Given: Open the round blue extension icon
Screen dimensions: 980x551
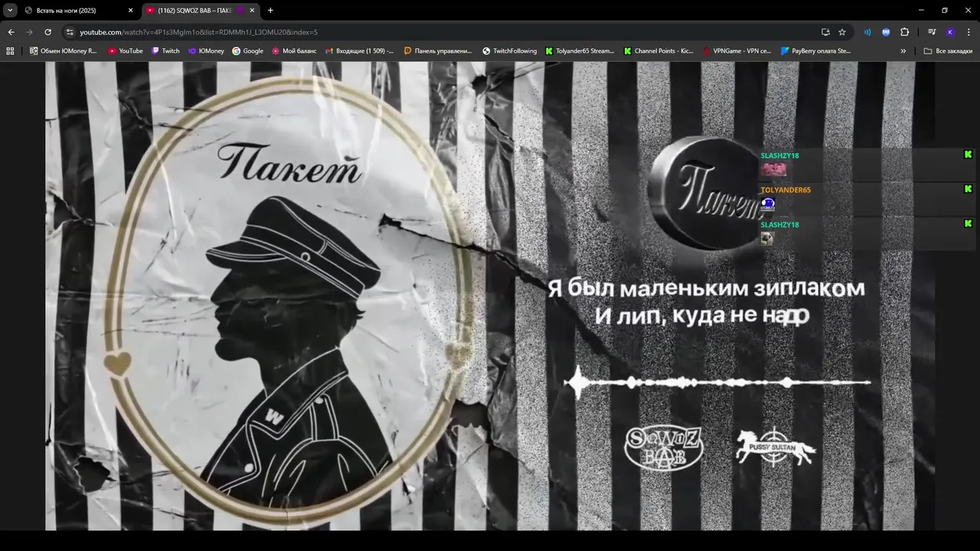Looking at the screenshot, I should [886, 32].
